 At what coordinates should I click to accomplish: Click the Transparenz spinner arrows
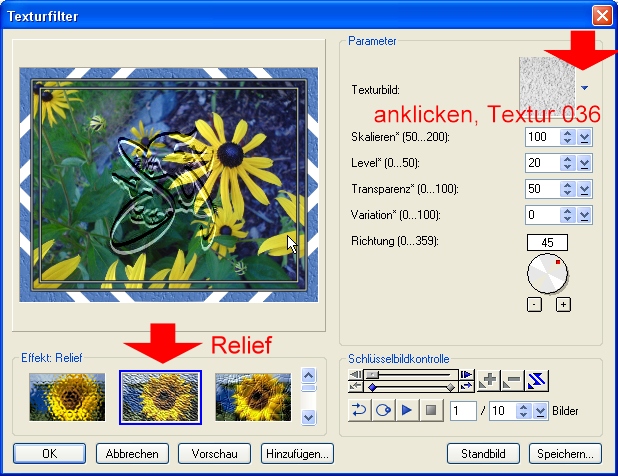tap(568, 189)
